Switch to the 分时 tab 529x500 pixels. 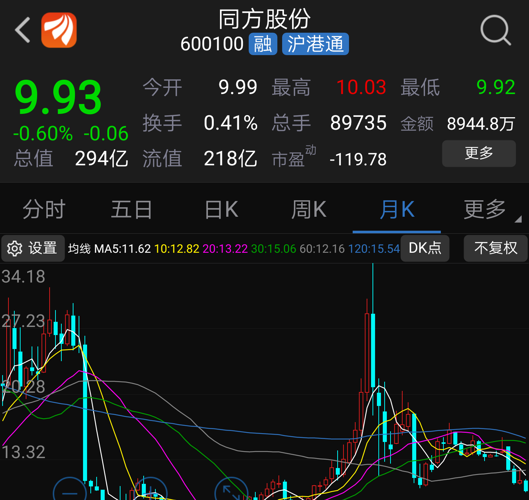[x=44, y=210]
